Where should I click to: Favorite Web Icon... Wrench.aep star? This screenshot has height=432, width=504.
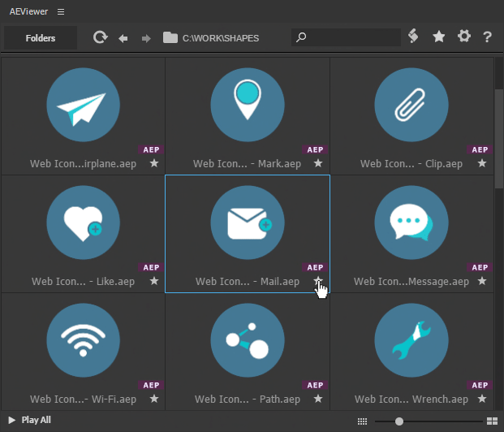click(x=482, y=399)
